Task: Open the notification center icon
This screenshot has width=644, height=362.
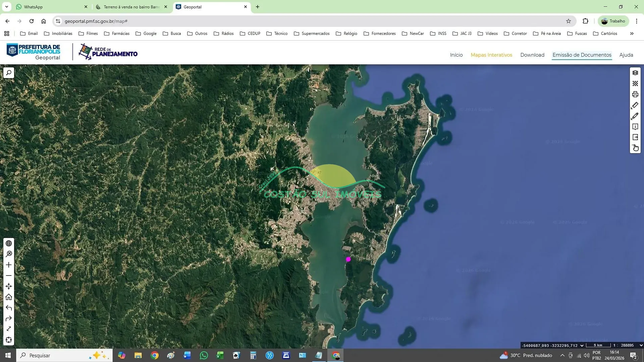Action: click(x=634, y=355)
